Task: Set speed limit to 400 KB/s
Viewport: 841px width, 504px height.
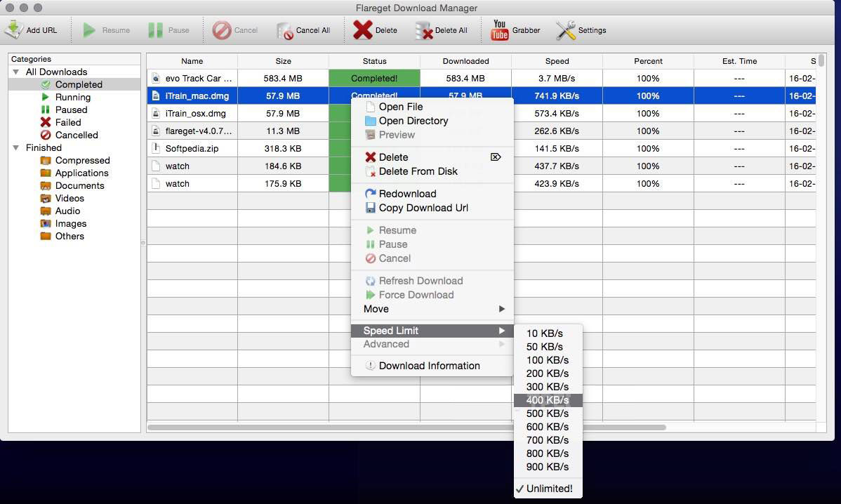Action: point(548,400)
